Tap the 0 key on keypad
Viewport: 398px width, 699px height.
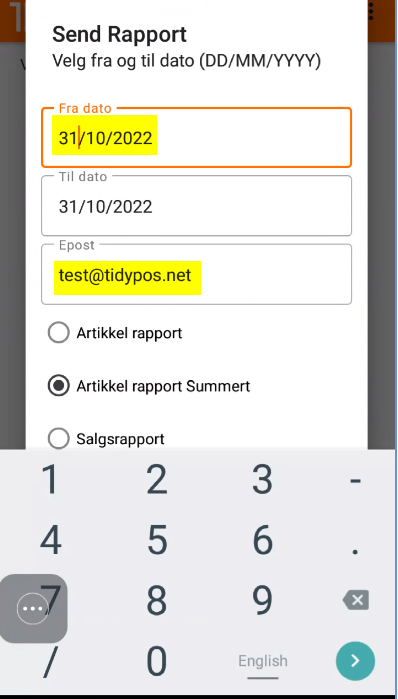[157, 661]
